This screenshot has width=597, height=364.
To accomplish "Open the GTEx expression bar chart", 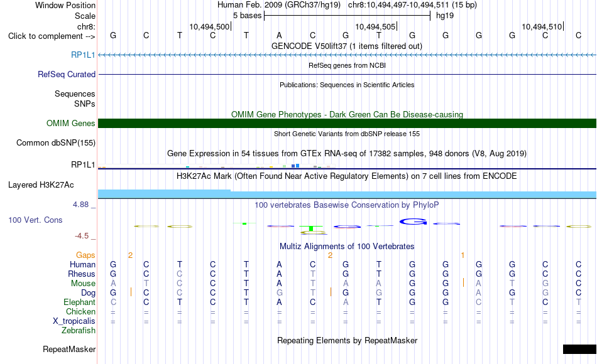I will pos(217,166).
